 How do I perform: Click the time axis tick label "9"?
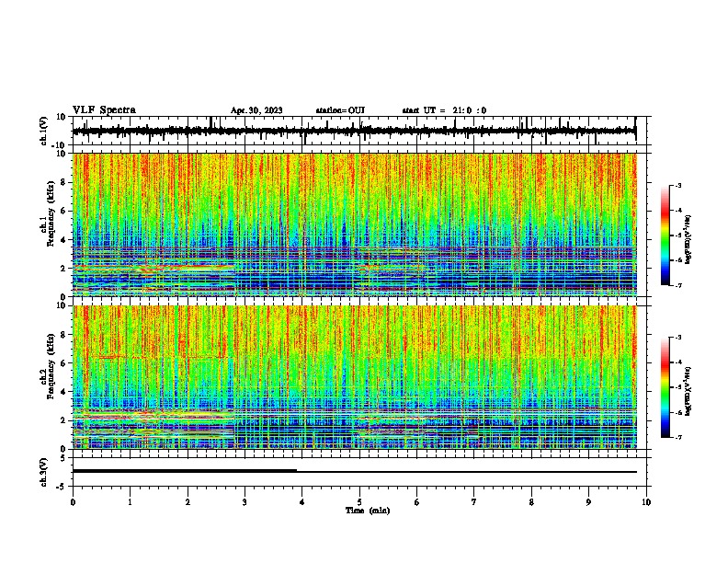pos(588,502)
